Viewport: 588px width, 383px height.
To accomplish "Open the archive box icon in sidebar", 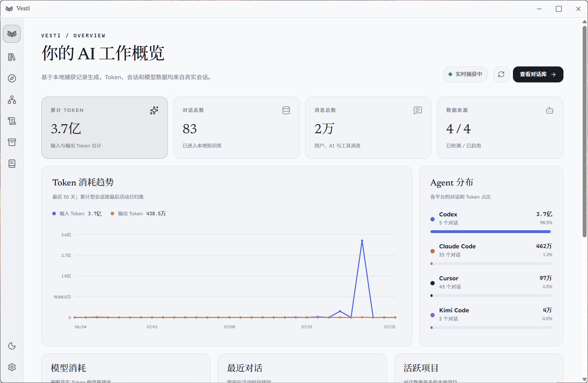I will pos(12,142).
